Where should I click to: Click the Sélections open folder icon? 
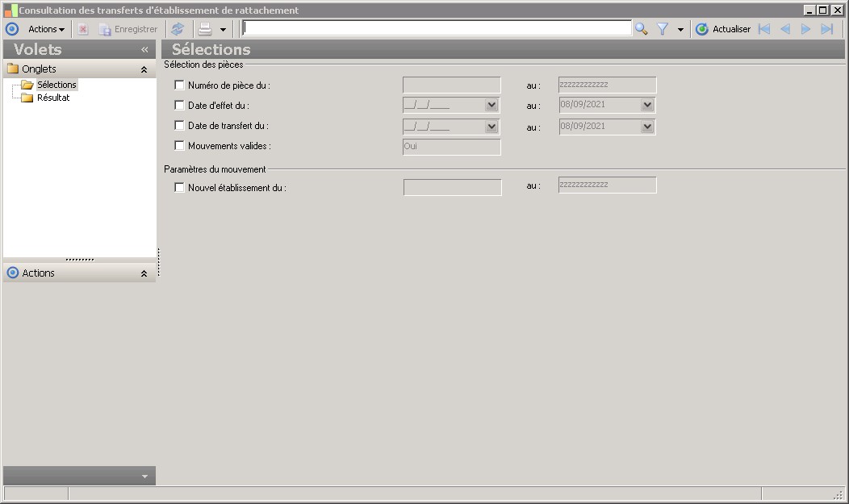pos(27,85)
